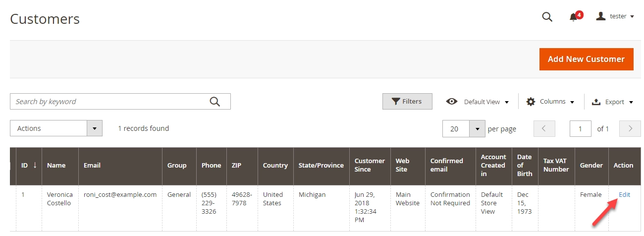
Task: Sort by Country column header
Action: pyautogui.click(x=275, y=166)
